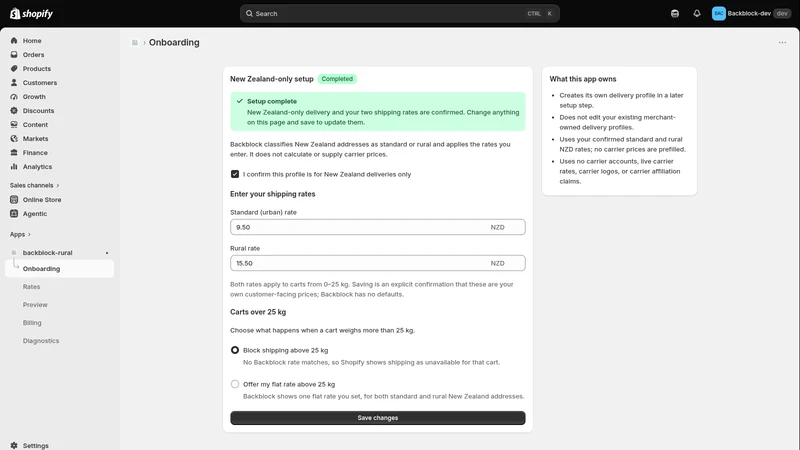Click the Setup complete banner heading
Image resolution: width=800 pixels, height=450 pixels.
(x=271, y=102)
